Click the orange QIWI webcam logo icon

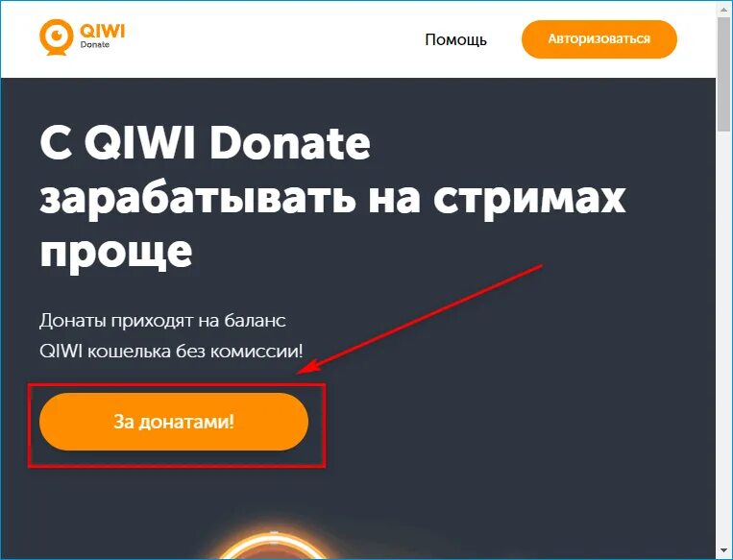click(56, 37)
